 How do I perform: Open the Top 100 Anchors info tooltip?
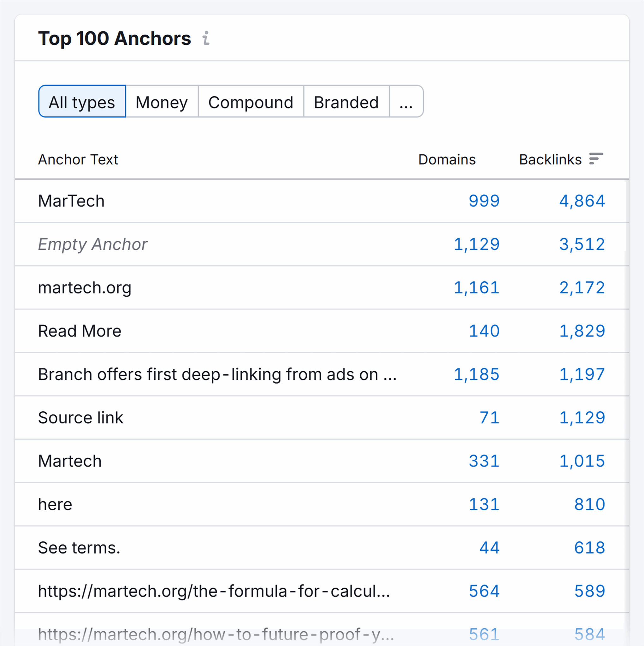[206, 39]
